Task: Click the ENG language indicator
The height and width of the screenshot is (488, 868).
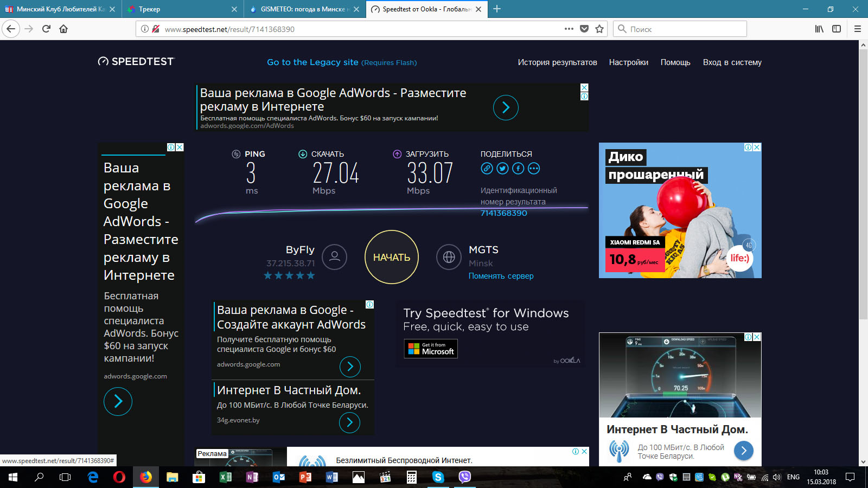Action: coord(793,477)
